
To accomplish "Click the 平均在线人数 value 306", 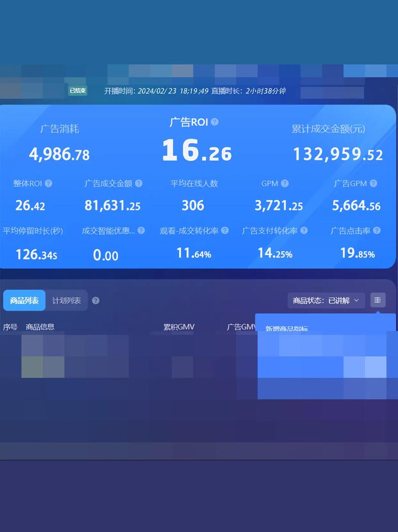I will tap(193, 206).
